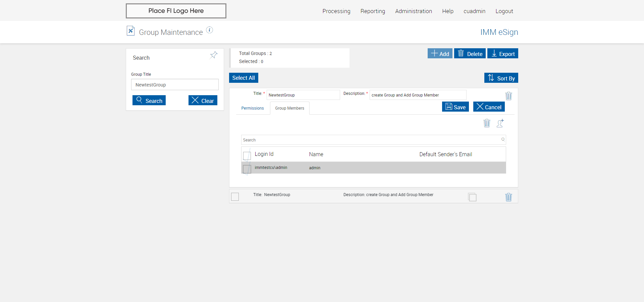Click magnifier icon in members search box
The image size is (644, 302).
click(503, 139)
